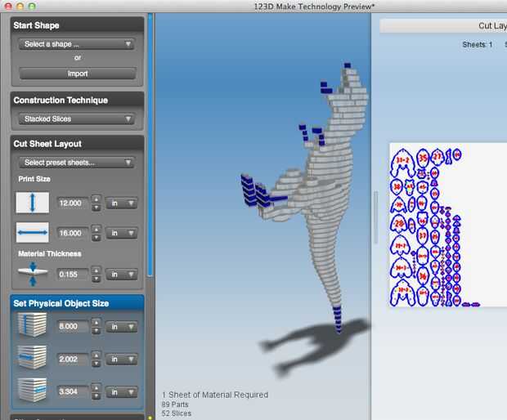Image resolution: width=507 pixels, height=420 pixels.
Task: Open unit dropdown for 0.155 thickness
Action: (x=122, y=275)
